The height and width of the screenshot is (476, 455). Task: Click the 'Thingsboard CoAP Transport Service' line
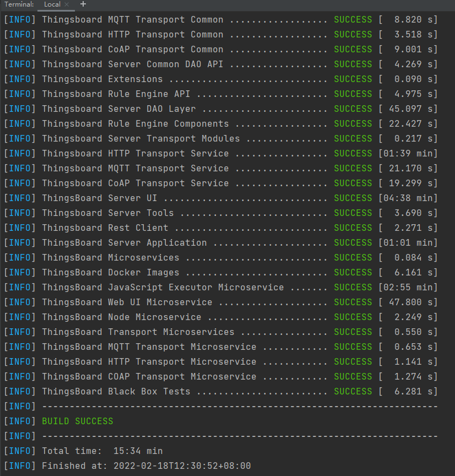click(x=221, y=183)
